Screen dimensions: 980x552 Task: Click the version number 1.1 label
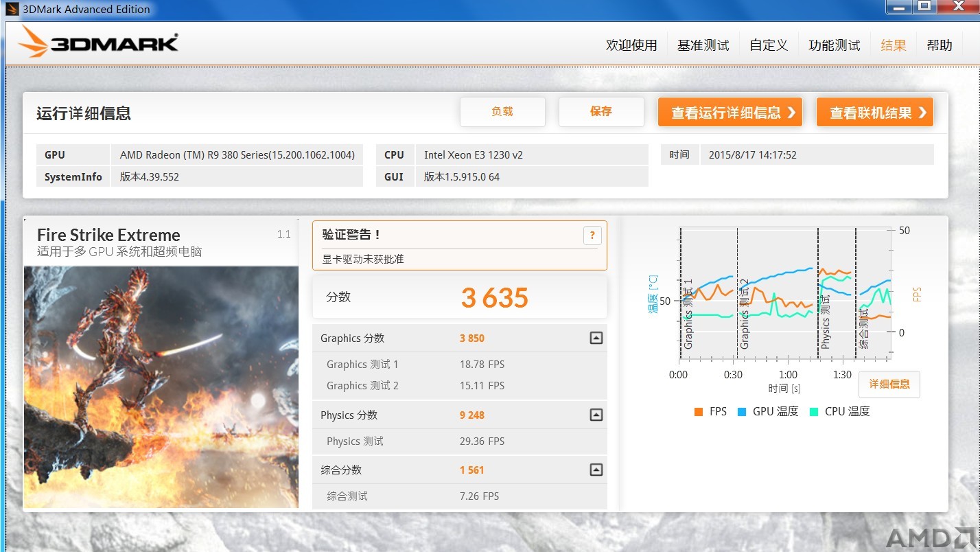284,234
